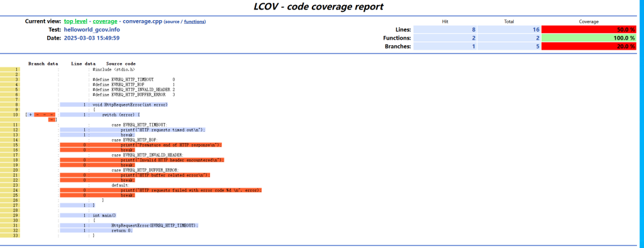Select line number 8 in the gutter
The height and width of the screenshot is (248, 644).
(x=10, y=104)
